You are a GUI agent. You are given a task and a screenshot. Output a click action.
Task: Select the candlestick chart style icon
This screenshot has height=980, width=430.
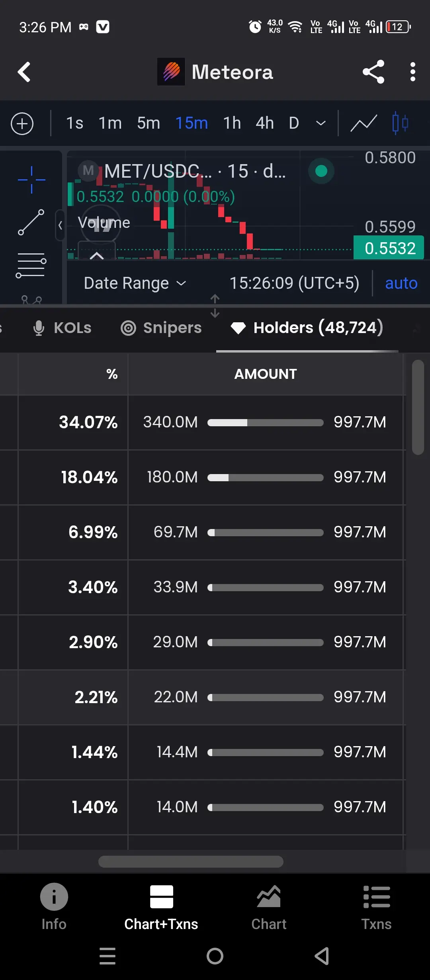click(x=400, y=123)
